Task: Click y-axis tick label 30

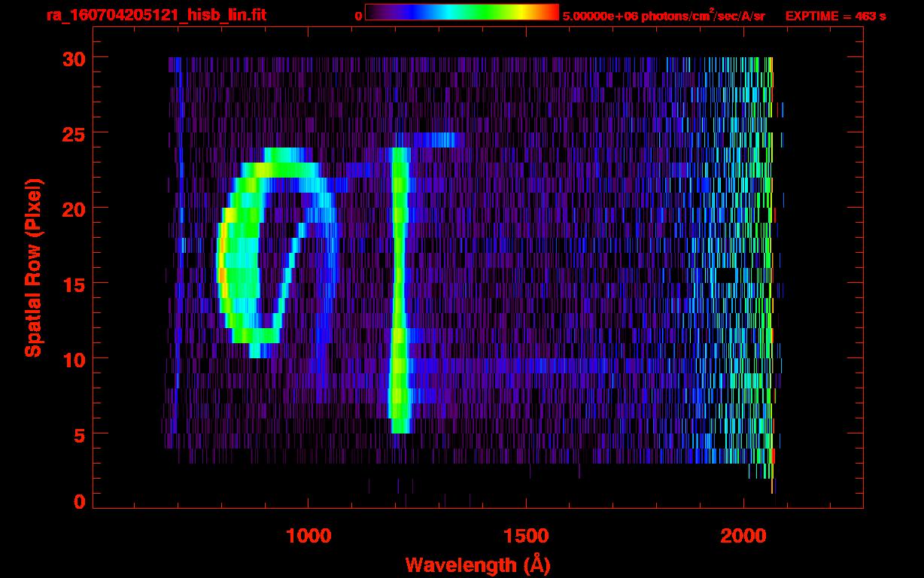Action: tap(73, 58)
